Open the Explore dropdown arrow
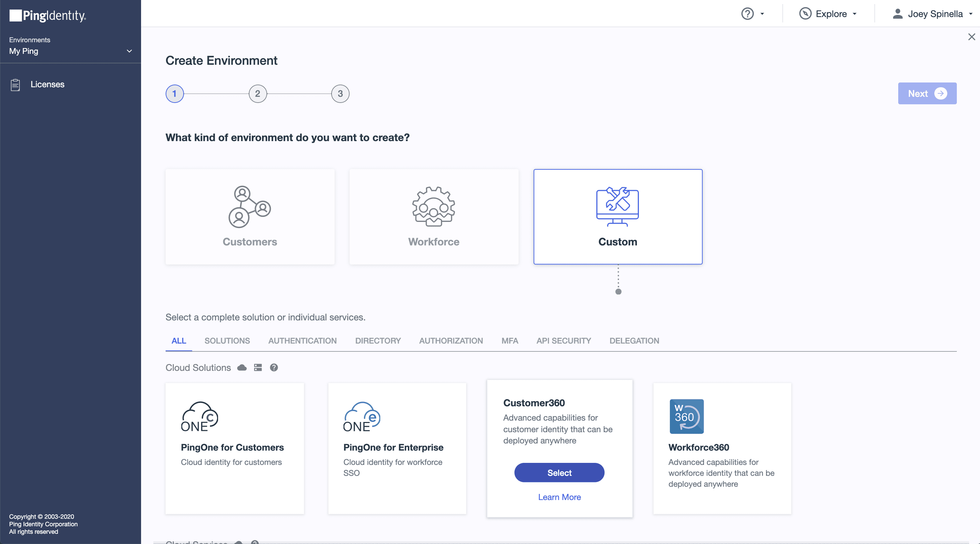Screen dimensions: 980x544 [855, 14]
